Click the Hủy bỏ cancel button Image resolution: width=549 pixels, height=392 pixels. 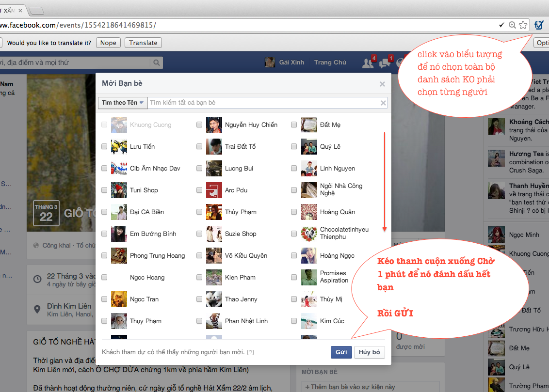pyautogui.click(x=369, y=352)
